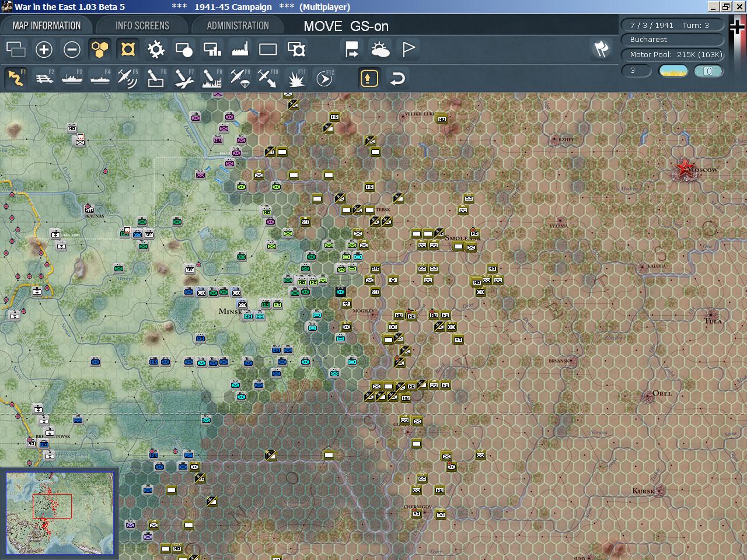Viewport: 747px width, 560px height.
Task: Click the single pennant flag icon
Action: point(408,50)
